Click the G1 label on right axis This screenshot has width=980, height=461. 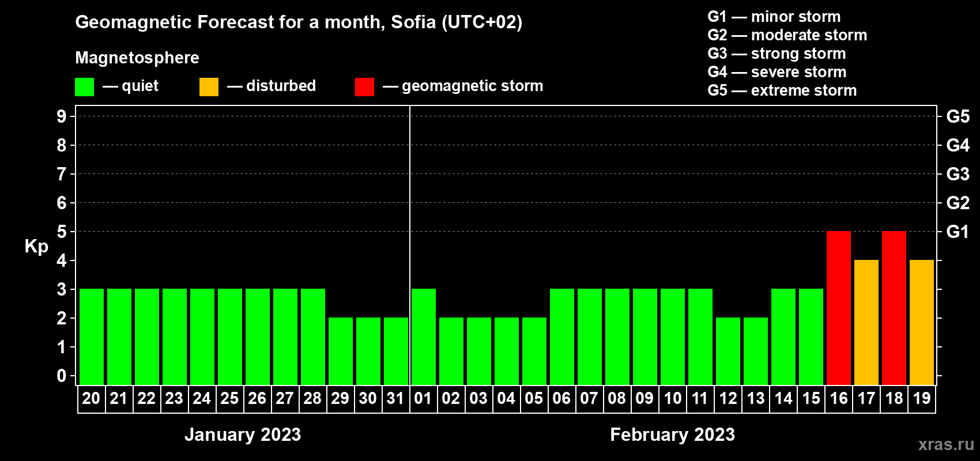[x=958, y=232]
